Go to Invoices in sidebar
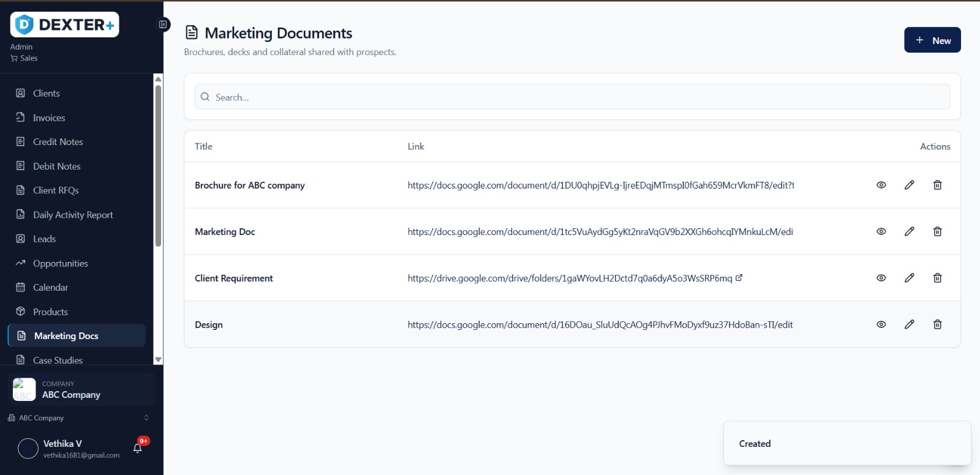This screenshot has width=980, height=475. [x=77, y=118]
